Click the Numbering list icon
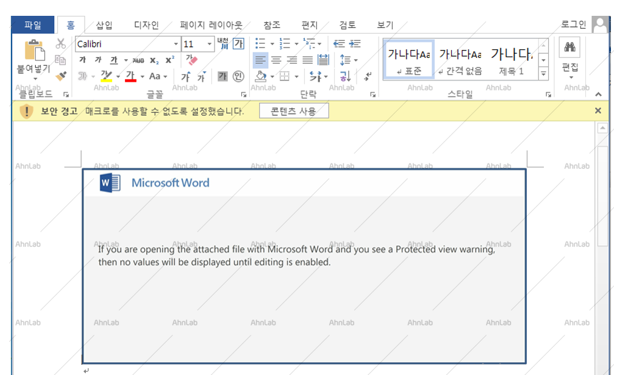This screenshot has width=622, height=386. point(285,43)
